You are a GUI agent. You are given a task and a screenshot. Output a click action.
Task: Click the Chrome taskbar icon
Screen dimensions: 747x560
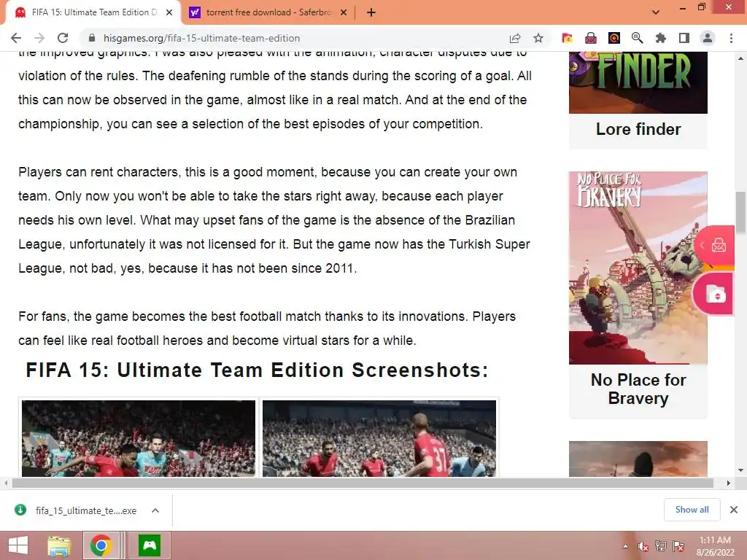[101, 545]
